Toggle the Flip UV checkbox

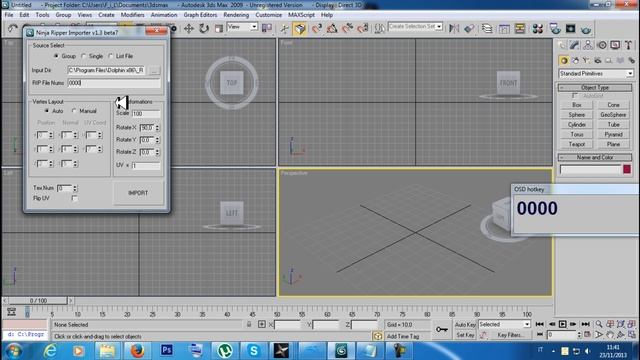click(x=74, y=198)
